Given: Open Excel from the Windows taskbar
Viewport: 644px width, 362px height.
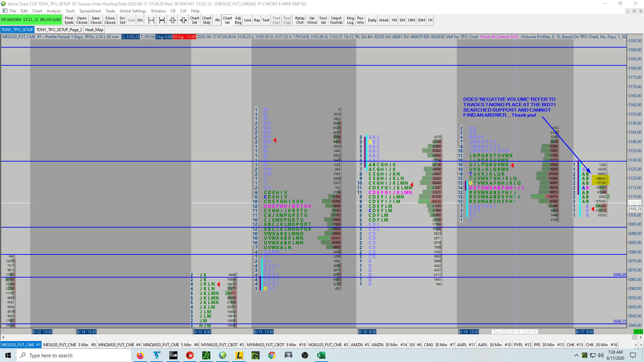Looking at the screenshot, I should [x=321, y=355].
